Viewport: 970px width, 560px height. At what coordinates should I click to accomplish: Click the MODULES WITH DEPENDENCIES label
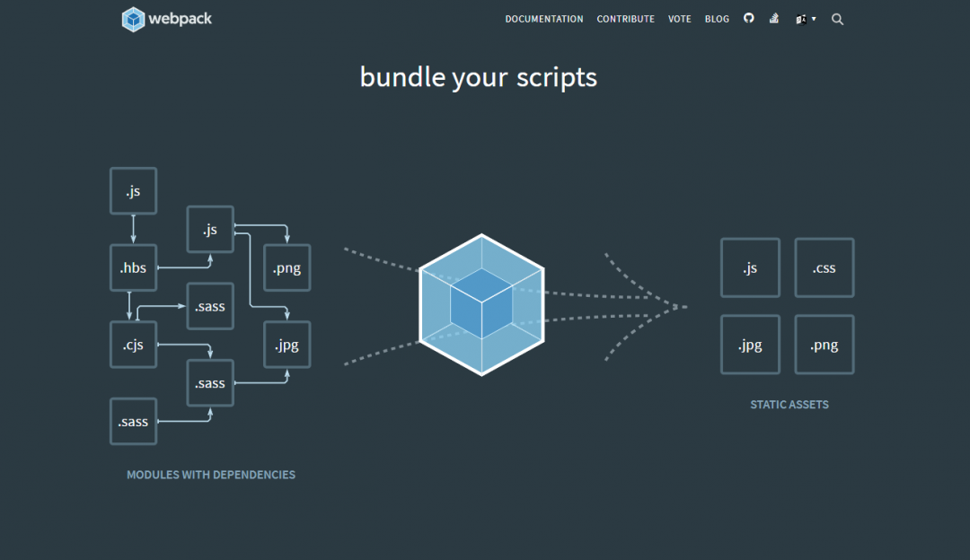(210, 474)
